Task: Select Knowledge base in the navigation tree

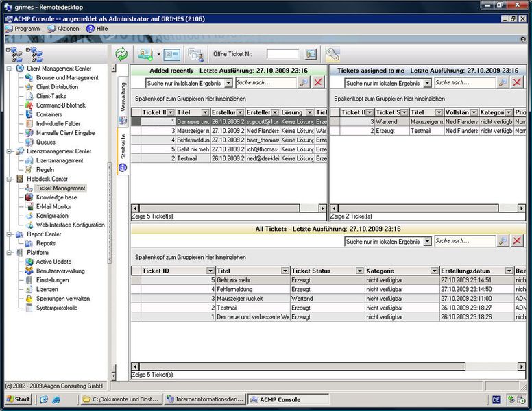Action: [56, 197]
